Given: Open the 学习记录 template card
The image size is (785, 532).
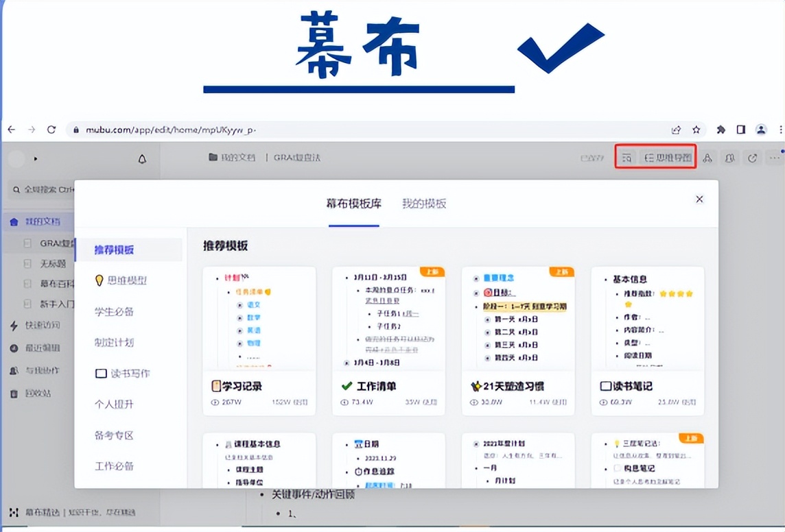Looking at the screenshot, I should tap(259, 341).
